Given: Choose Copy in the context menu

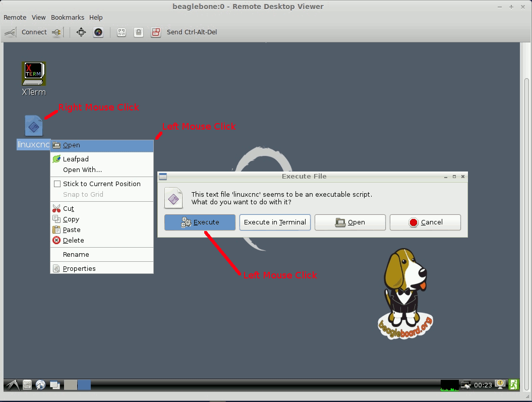Looking at the screenshot, I should 102,219.
